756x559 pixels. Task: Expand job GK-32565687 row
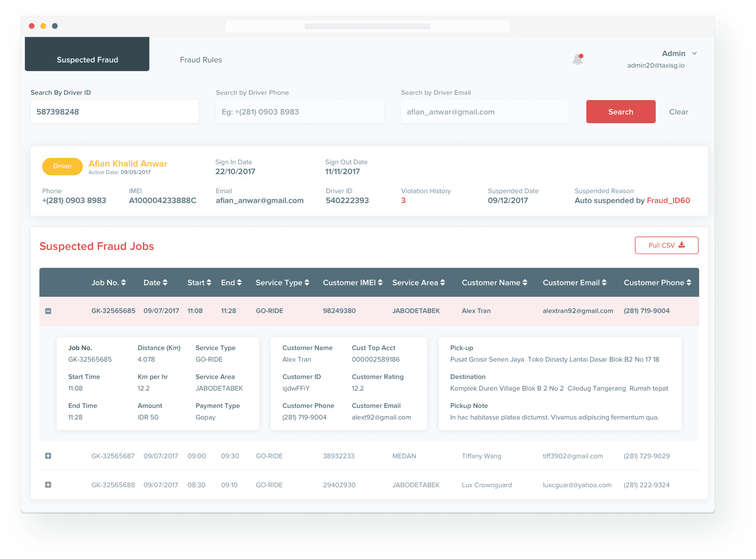[x=48, y=456]
